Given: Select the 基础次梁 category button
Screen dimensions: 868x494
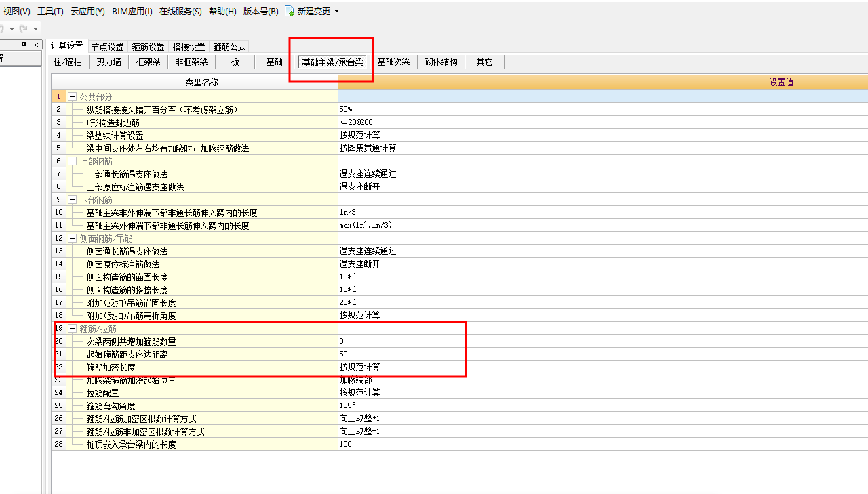Looking at the screenshot, I should pyautogui.click(x=393, y=62).
